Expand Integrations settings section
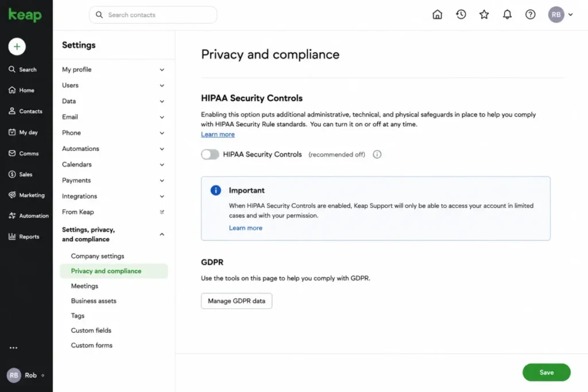Screen dimensions: 588x392 pos(114,196)
